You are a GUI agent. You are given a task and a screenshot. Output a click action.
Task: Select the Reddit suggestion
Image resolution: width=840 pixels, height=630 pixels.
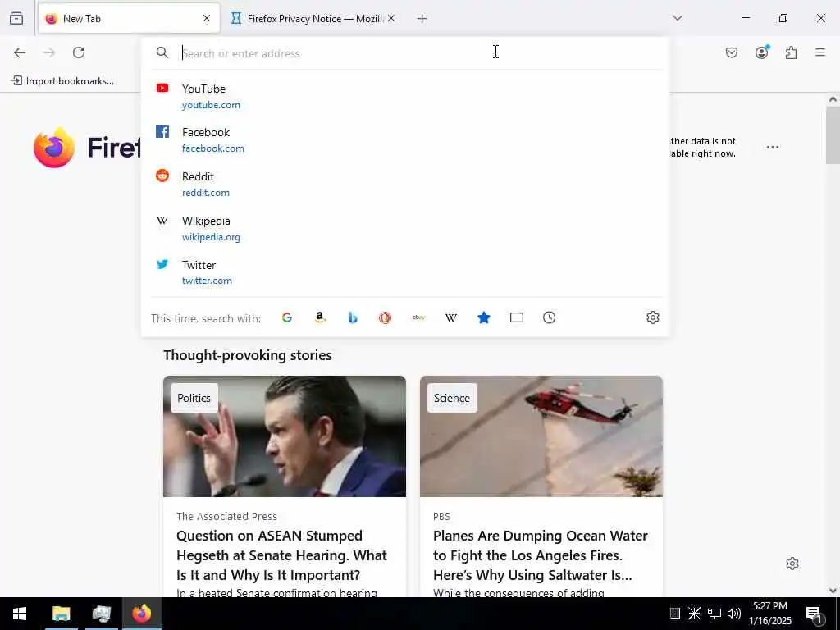(405, 185)
